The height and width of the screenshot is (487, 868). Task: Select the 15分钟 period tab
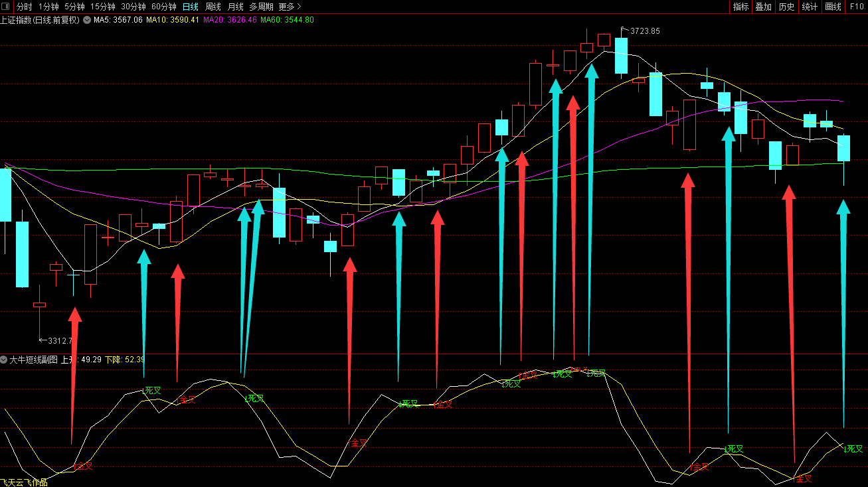click(102, 7)
